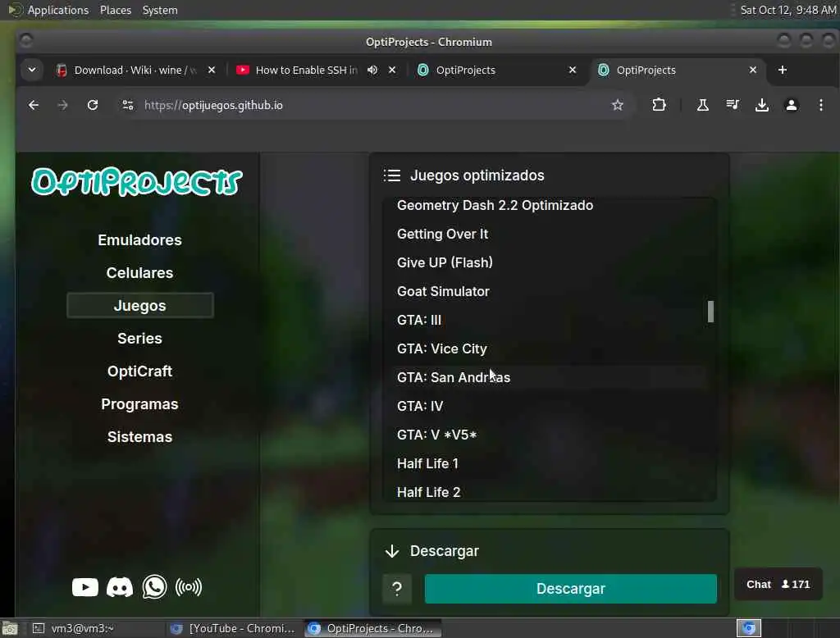This screenshot has width=840, height=638.
Task: Click the OptiProjects logo
Action: coord(137,182)
